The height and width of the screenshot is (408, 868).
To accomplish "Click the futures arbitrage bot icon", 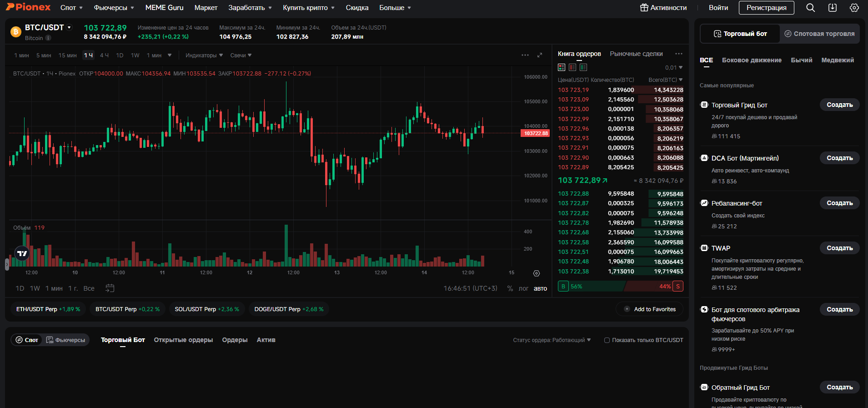I will (x=704, y=310).
